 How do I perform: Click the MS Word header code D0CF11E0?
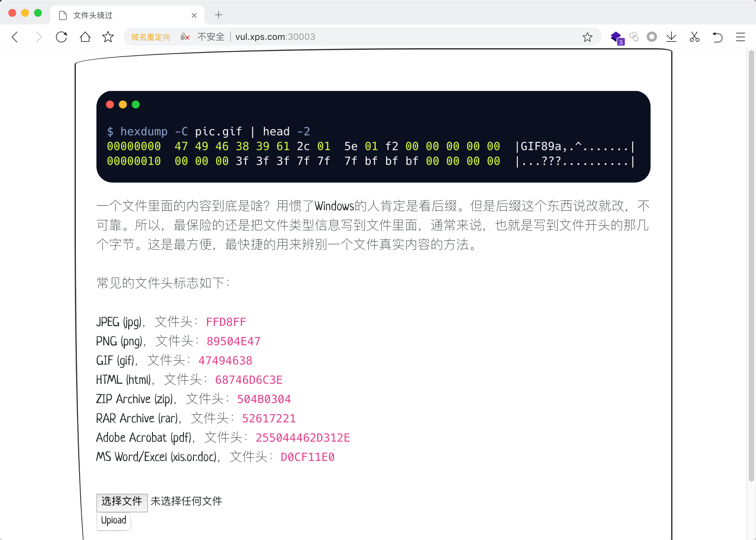click(308, 457)
